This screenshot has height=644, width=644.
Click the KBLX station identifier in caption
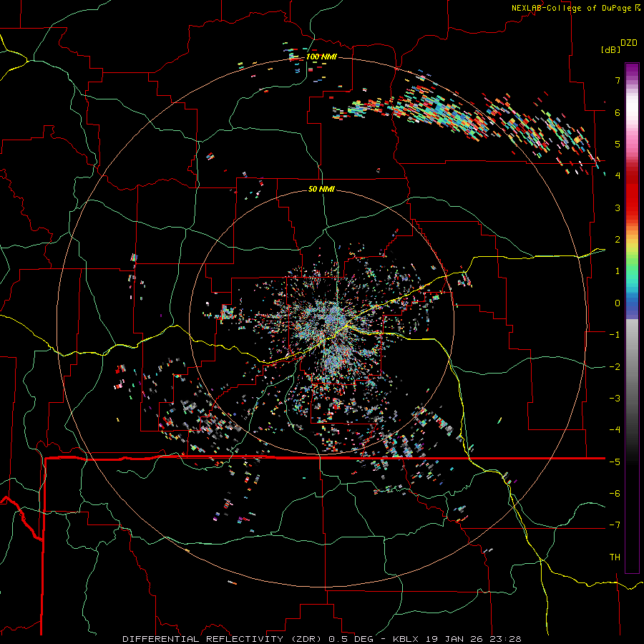406,639
